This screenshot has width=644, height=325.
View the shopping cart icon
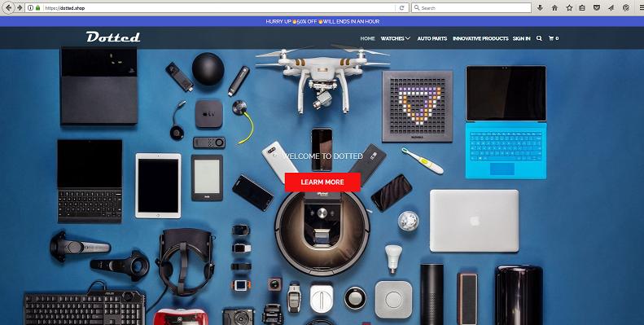pyautogui.click(x=554, y=38)
